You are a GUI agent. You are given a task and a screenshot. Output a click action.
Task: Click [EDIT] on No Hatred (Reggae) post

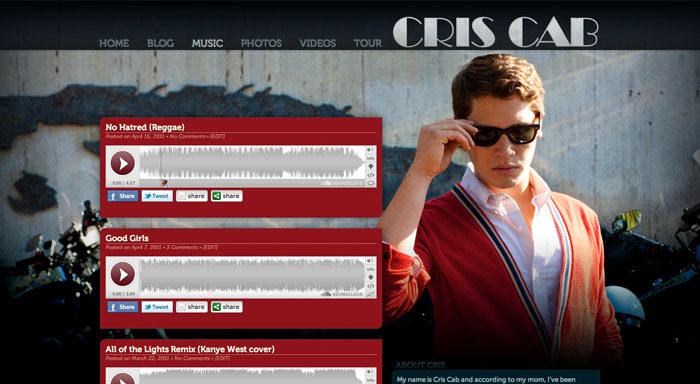217,136
